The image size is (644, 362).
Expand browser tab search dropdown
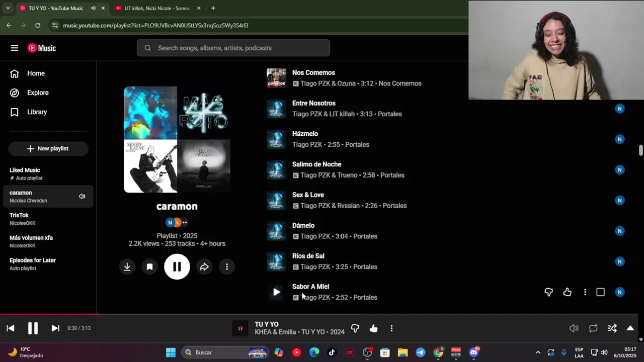8,8
